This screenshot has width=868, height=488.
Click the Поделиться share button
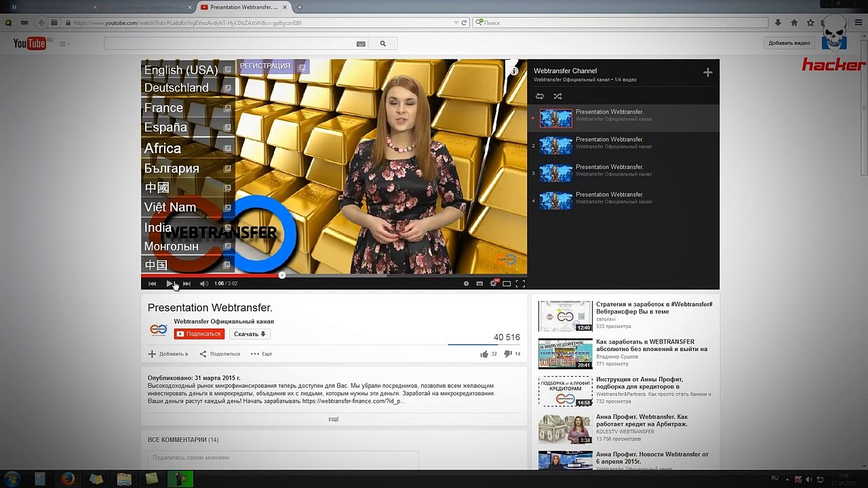[220, 354]
